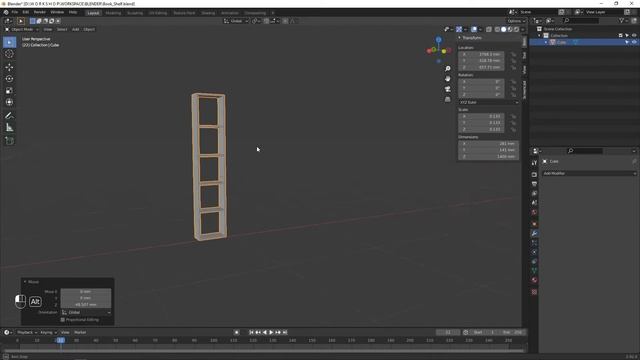Toggle viewport gizmos button
Viewport: 640px width, 360px height.
pos(459,29)
